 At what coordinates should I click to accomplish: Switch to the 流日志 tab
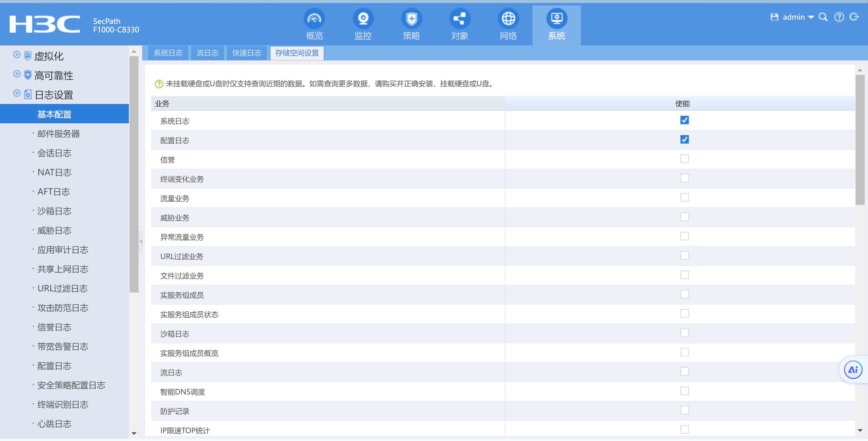pyautogui.click(x=207, y=53)
